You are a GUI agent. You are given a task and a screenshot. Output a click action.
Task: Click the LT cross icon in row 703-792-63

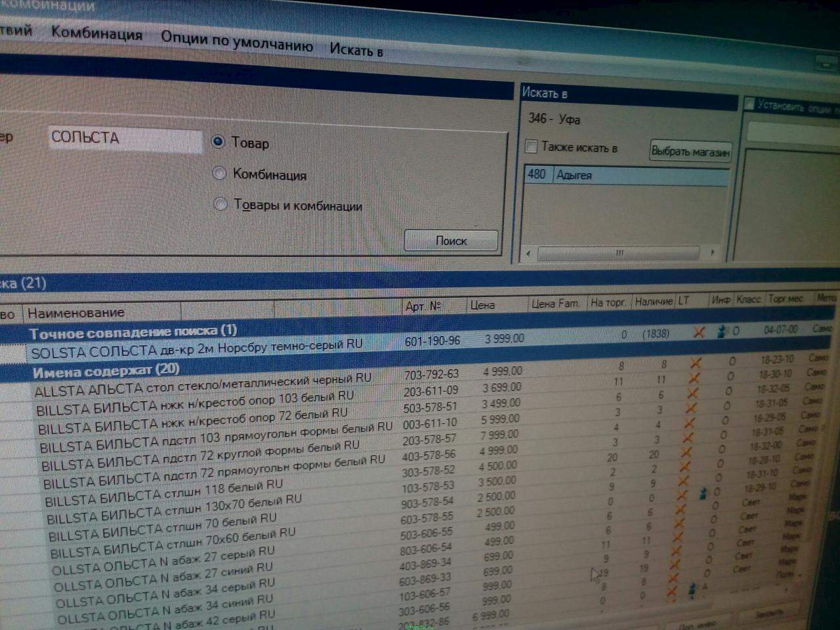(696, 363)
